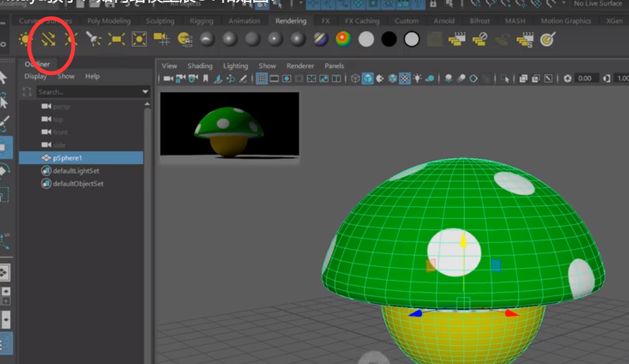Select pSphere1 in the Outliner
Screen dimensions: 629x364
point(68,158)
